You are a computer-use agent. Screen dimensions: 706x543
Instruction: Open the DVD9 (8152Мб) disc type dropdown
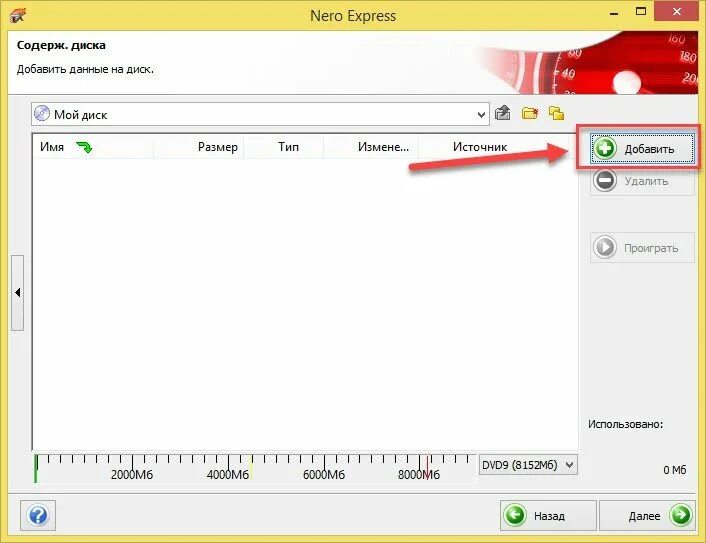tap(528, 465)
